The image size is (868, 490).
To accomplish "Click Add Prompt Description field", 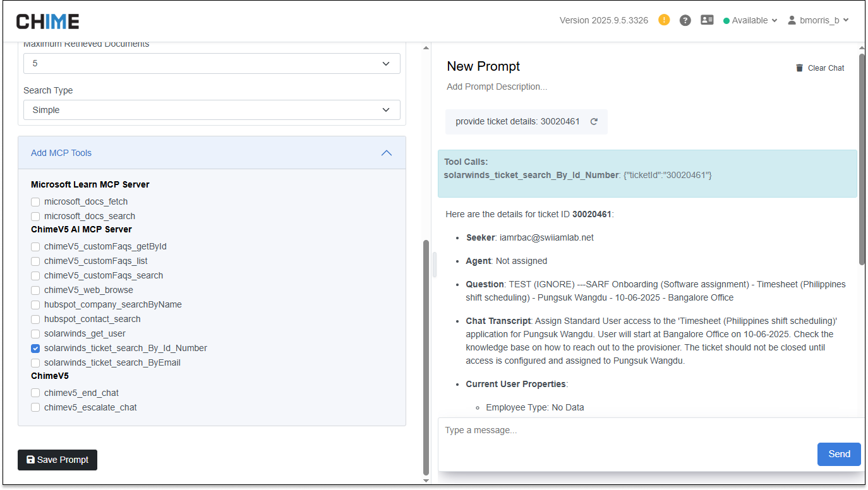I will tap(497, 87).
